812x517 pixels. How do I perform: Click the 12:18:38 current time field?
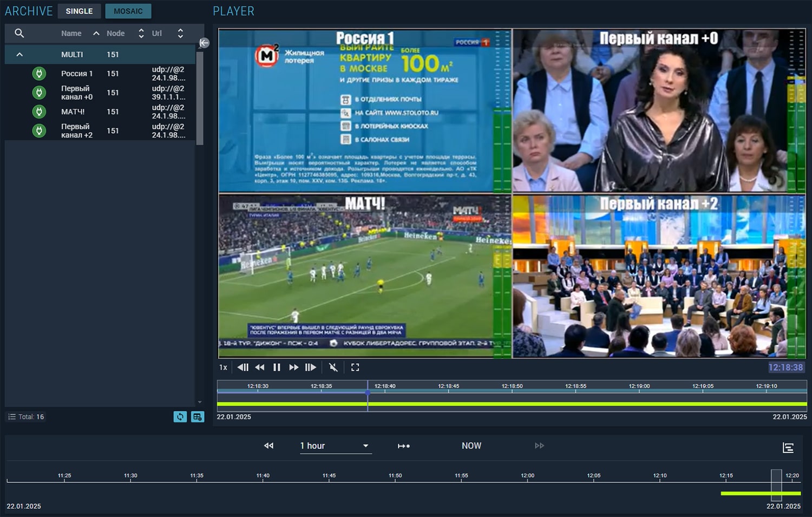click(x=785, y=367)
